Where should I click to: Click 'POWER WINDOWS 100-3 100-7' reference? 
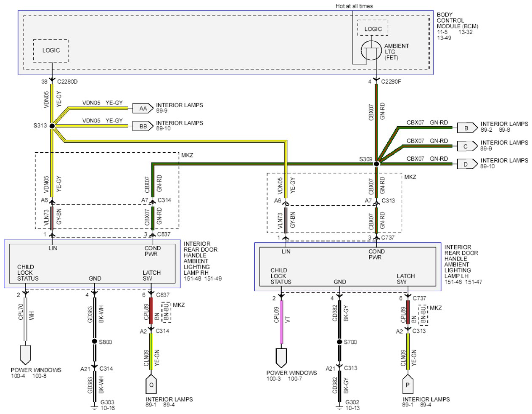tap(291, 376)
